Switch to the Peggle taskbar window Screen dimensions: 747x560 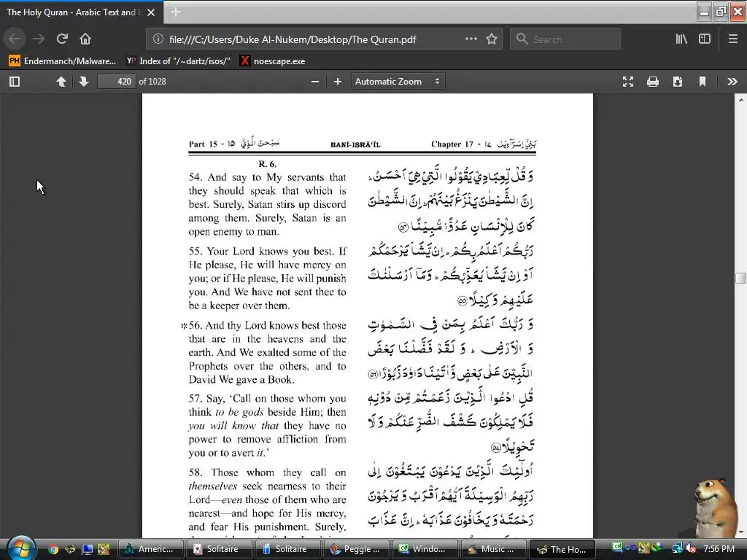tap(357, 549)
